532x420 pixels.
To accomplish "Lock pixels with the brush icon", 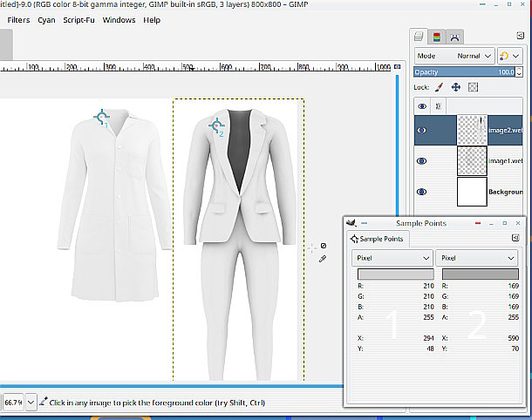I will (440, 87).
